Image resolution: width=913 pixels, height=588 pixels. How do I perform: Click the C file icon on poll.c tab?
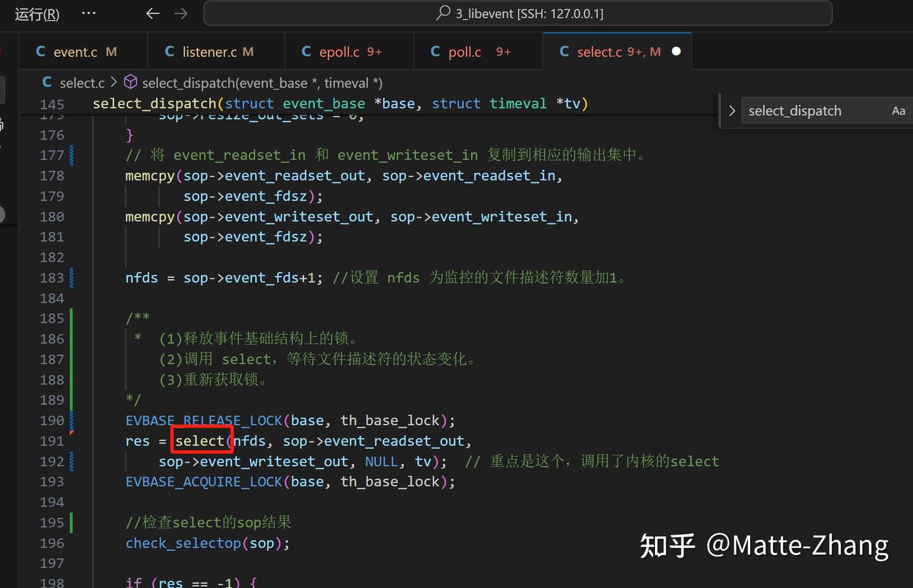click(x=434, y=51)
